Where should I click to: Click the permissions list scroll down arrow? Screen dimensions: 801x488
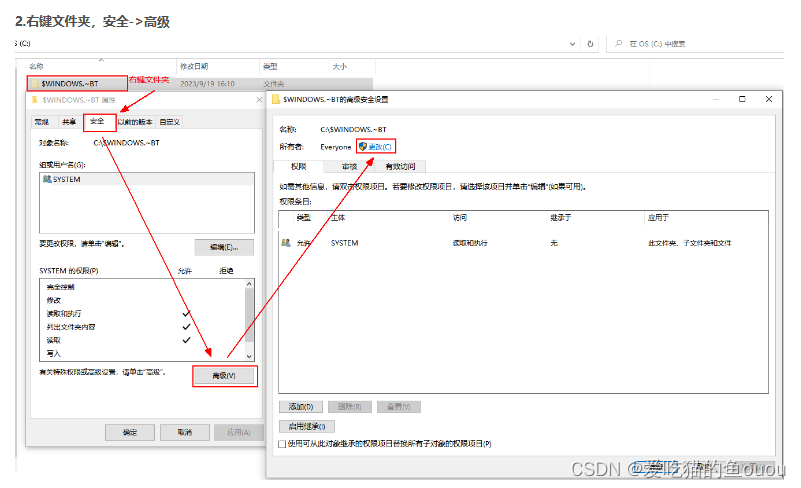click(x=249, y=357)
